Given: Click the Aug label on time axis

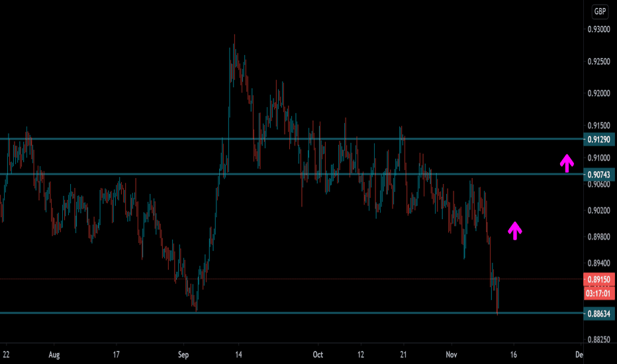Looking at the screenshot, I should [54, 355].
